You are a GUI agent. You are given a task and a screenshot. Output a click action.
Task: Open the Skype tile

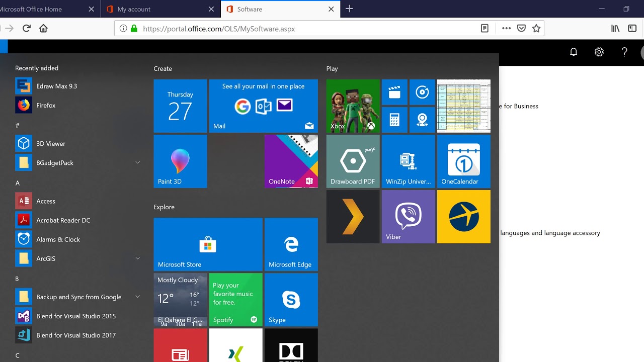point(291,300)
